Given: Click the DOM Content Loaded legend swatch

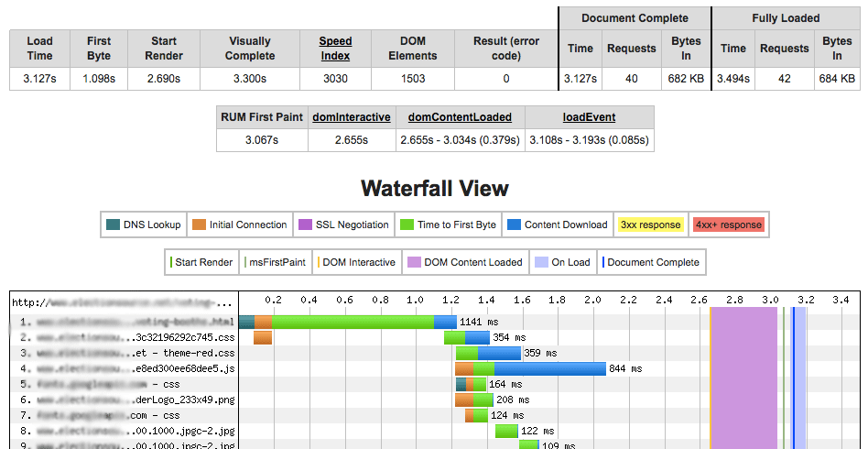Looking at the screenshot, I should click(x=414, y=262).
